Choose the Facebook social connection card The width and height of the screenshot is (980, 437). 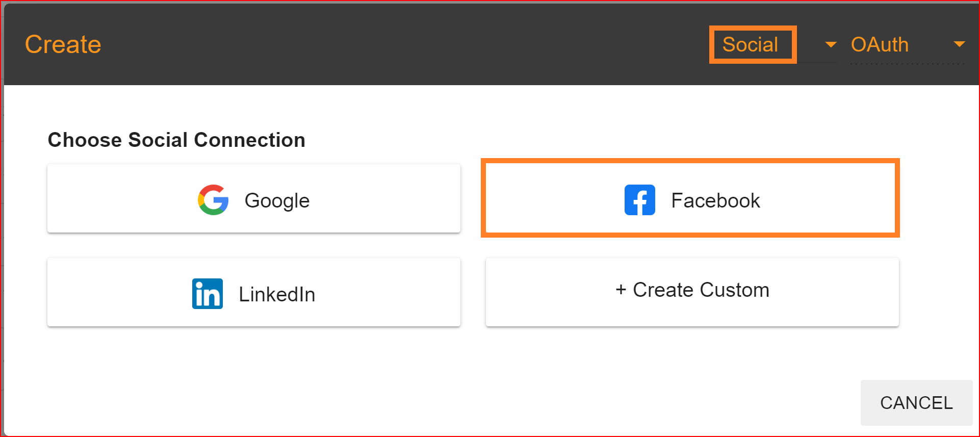click(x=690, y=198)
